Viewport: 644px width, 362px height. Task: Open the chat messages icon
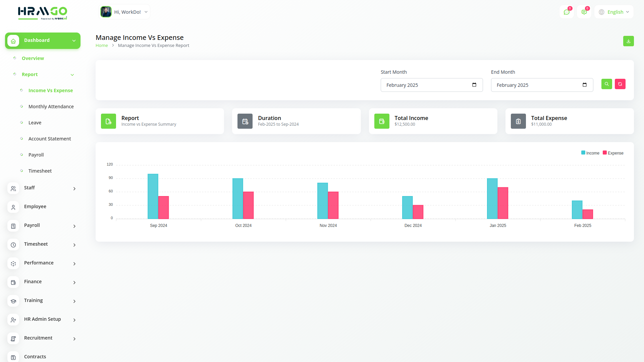pyautogui.click(x=567, y=12)
